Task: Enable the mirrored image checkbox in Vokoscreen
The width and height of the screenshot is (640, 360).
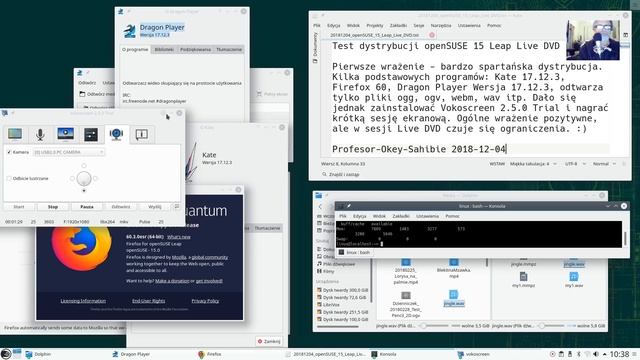Action: [9, 178]
